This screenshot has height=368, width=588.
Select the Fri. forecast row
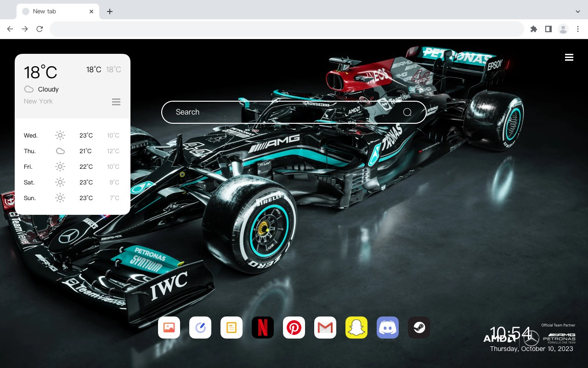(x=72, y=167)
